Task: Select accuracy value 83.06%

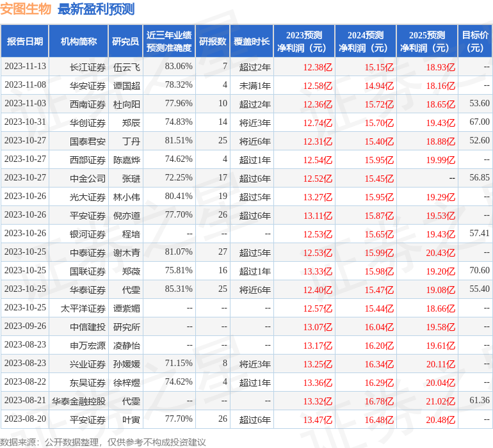Action: tap(179, 67)
